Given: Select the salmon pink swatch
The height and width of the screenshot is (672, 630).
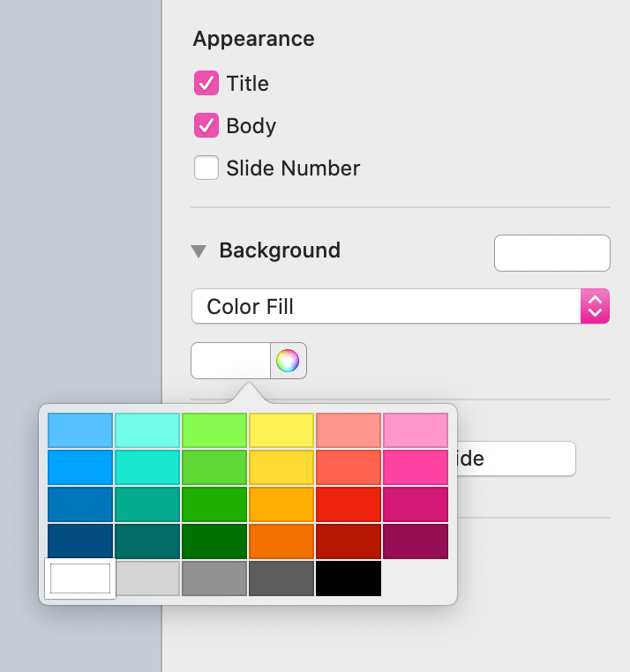Looking at the screenshot, I should click(x=349, y=430).
